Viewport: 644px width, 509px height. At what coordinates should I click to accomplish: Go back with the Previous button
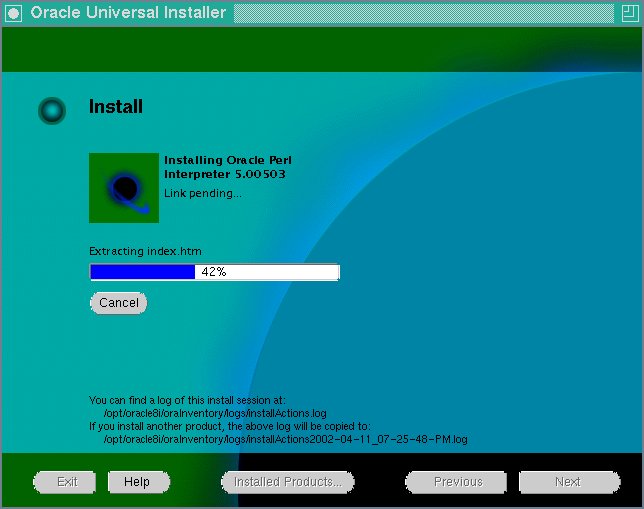coord(456,482)
